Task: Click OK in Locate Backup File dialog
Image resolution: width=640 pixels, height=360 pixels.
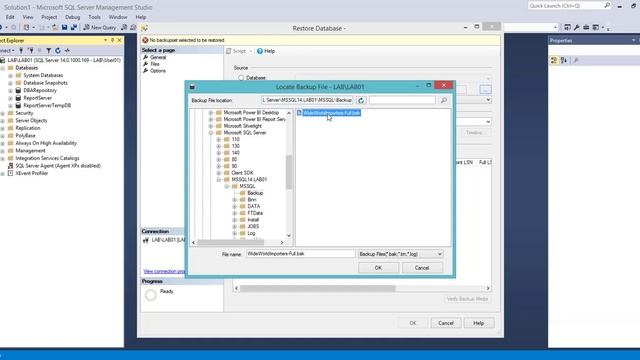Action: [378, 268]
